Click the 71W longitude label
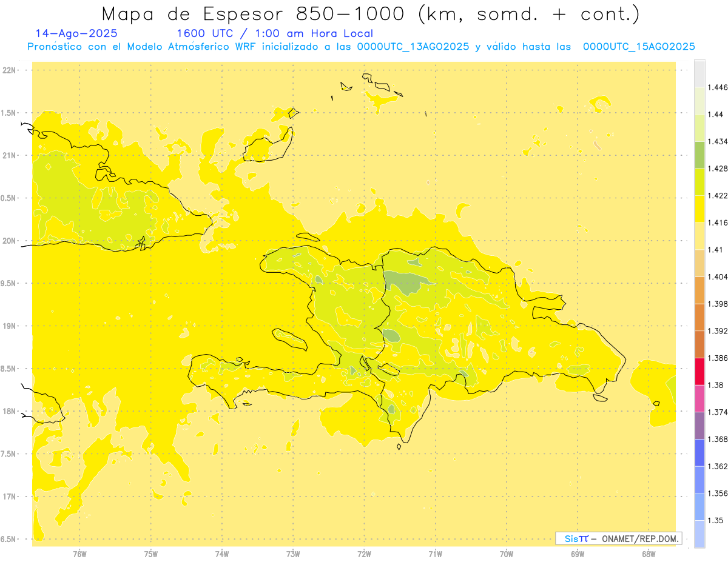Image resolution: width=728 pixels, height=562 pixels. (435, 554)
